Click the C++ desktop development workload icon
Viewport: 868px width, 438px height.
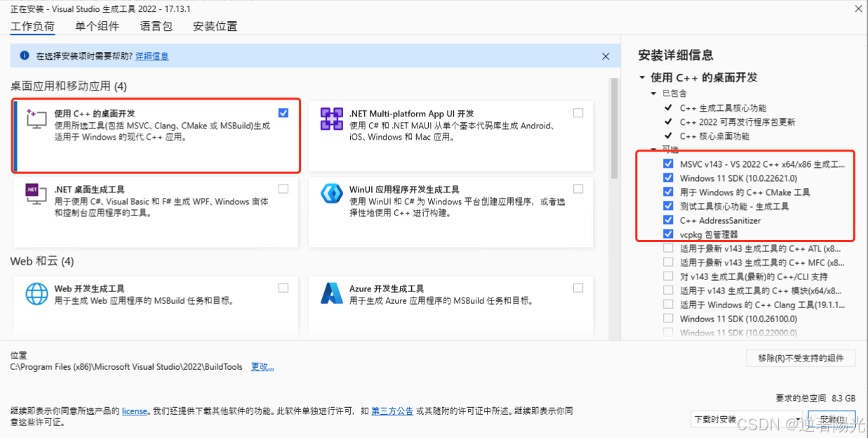[36, 119]
